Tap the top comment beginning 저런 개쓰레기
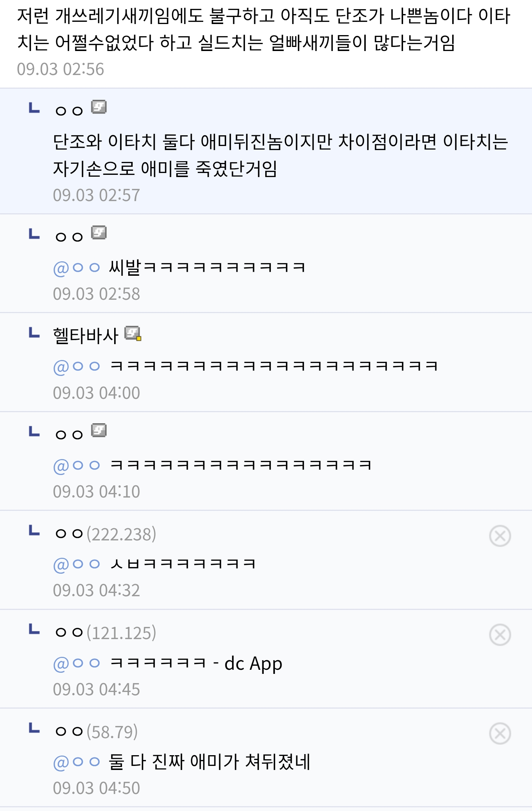Screen dimensions: 532x811 coord(264,30)
